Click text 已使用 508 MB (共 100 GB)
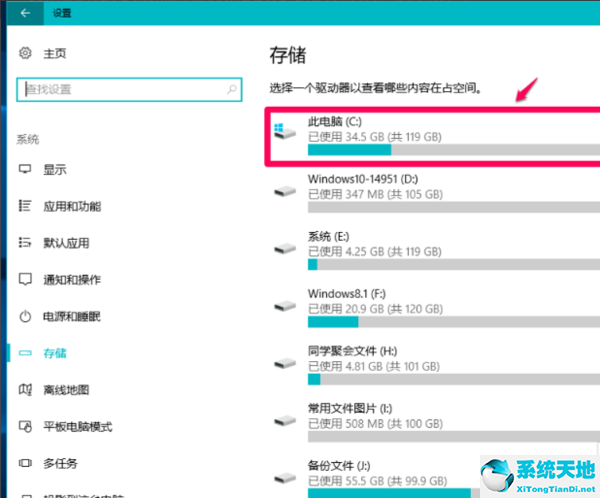 tap(375, 424)
